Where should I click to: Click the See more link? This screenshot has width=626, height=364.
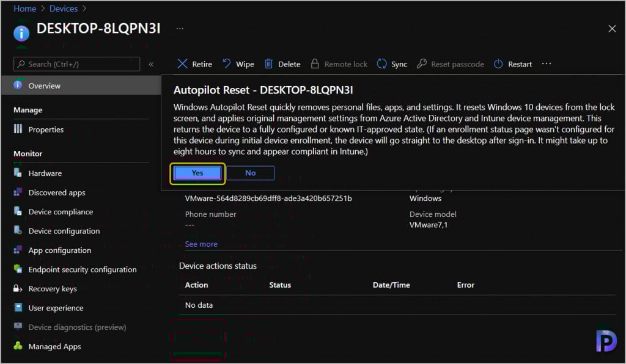[201, 244]
